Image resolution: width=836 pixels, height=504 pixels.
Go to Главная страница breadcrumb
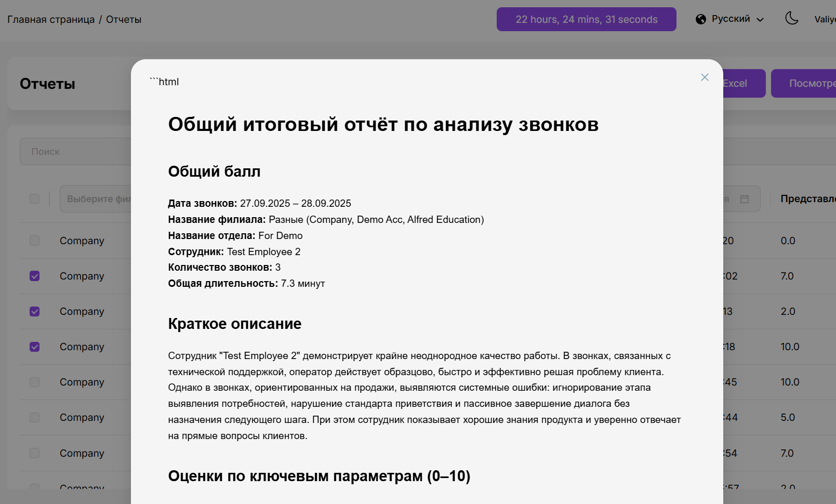point(51,20)
